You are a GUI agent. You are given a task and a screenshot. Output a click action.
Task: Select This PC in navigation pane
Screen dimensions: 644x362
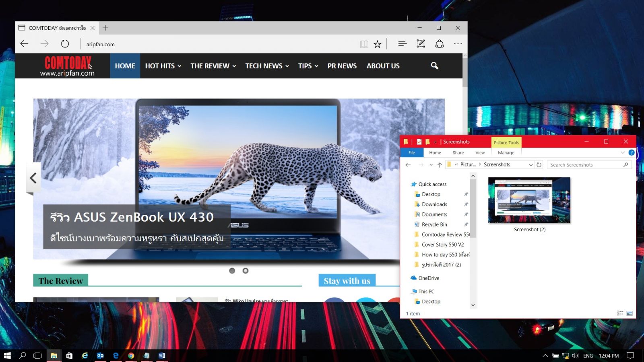[426, 291]
